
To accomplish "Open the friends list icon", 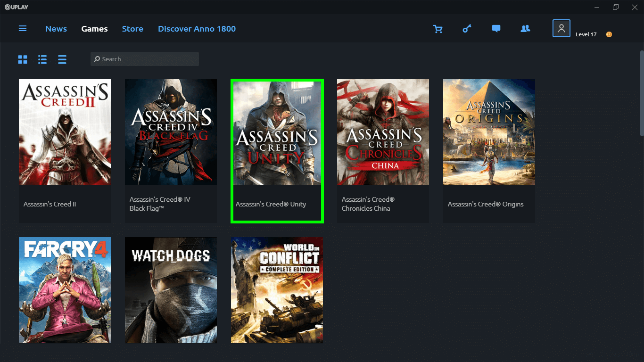I will click(x=525, y=28).
